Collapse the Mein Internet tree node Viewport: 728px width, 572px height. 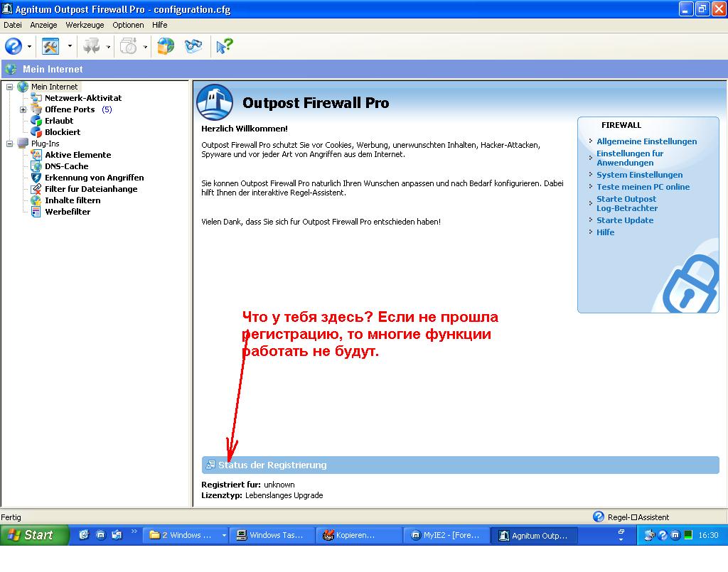point(9,87)
